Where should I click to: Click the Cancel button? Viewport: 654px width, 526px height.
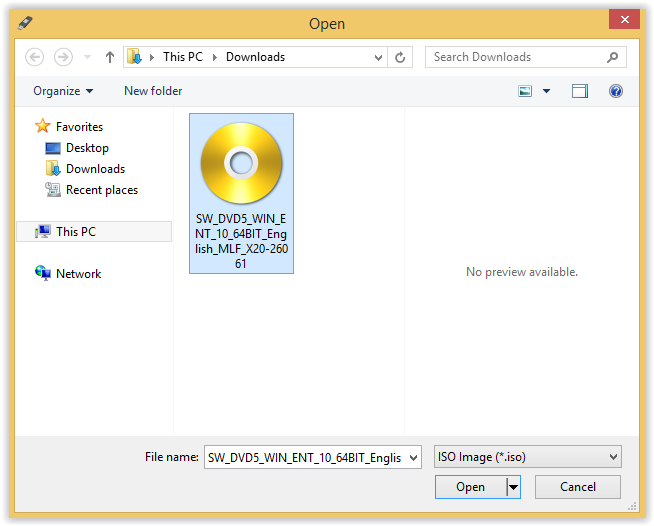click(x=578, y=487)
